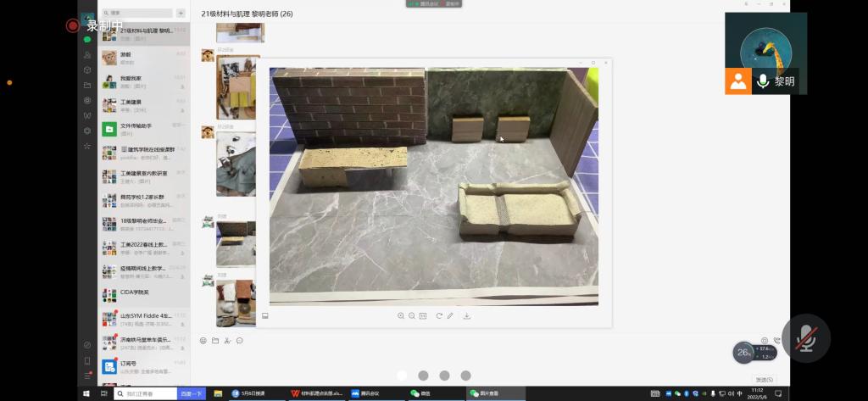The width and height of the screenshot is (868, 401).
Task: Open the WPS spreadsheet taskbar item
Action: tap(319, 393)
